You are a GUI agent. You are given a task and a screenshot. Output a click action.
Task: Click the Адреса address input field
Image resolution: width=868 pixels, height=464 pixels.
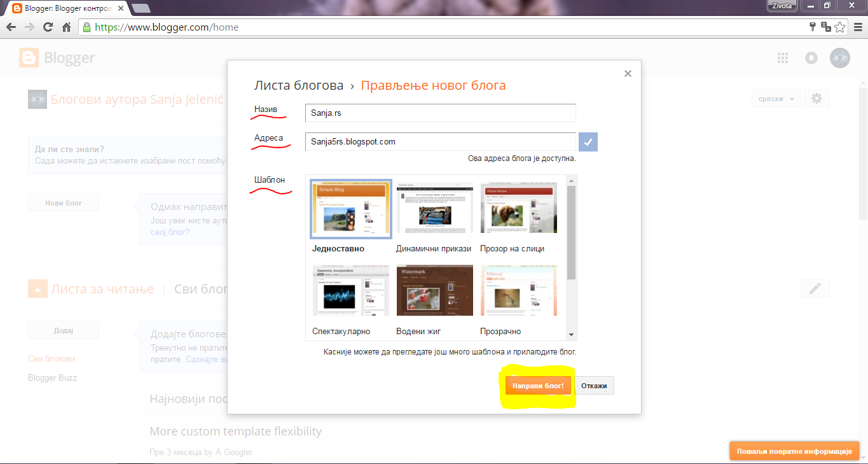440,141
